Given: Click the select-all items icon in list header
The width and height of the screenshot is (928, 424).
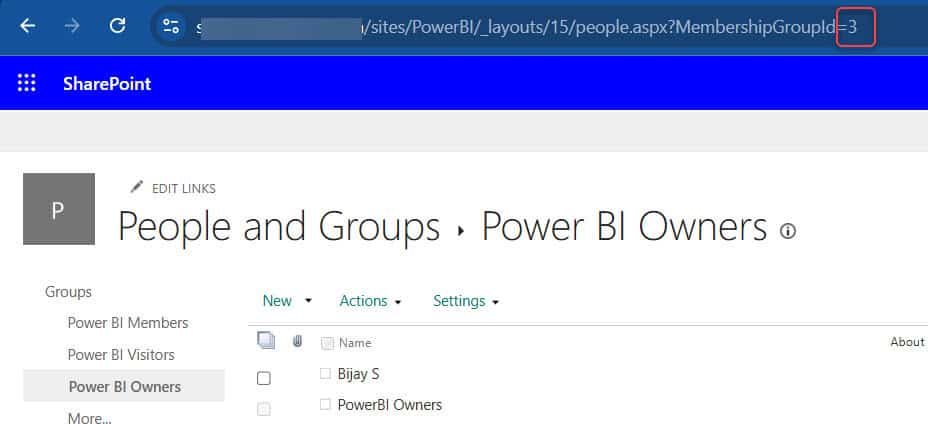Looking at the screenshot, I should click(x=266, y=341).
